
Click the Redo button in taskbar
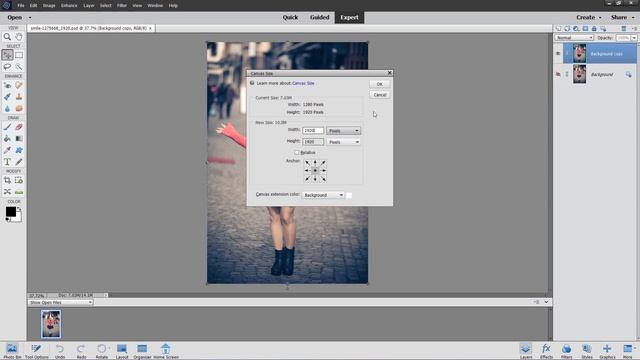81,351
